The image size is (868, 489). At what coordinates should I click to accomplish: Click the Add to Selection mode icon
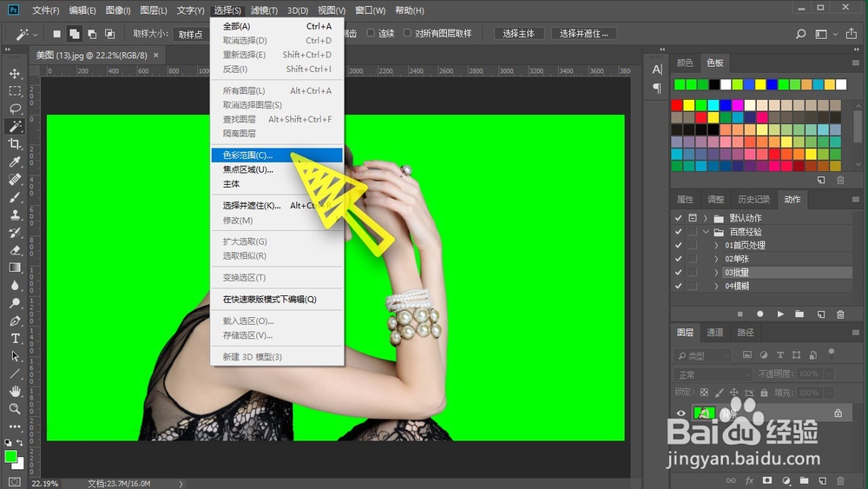pos(74,34)
